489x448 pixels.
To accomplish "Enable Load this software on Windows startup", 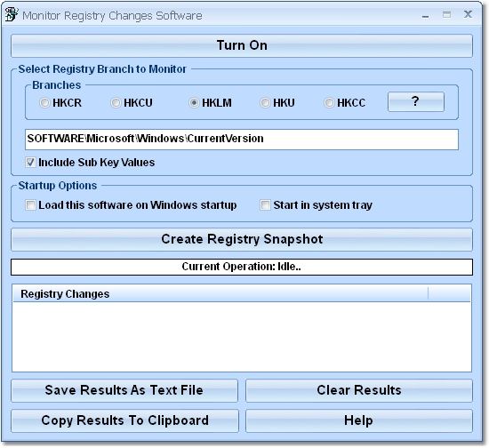I will click(30, 204).
